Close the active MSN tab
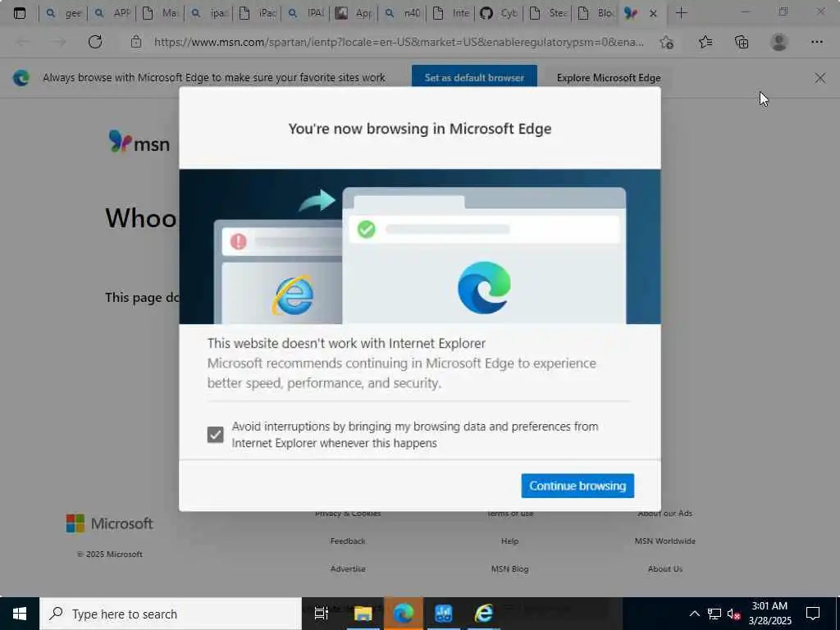Viewport: 840px width, 630px height. [x=653, y=13]
